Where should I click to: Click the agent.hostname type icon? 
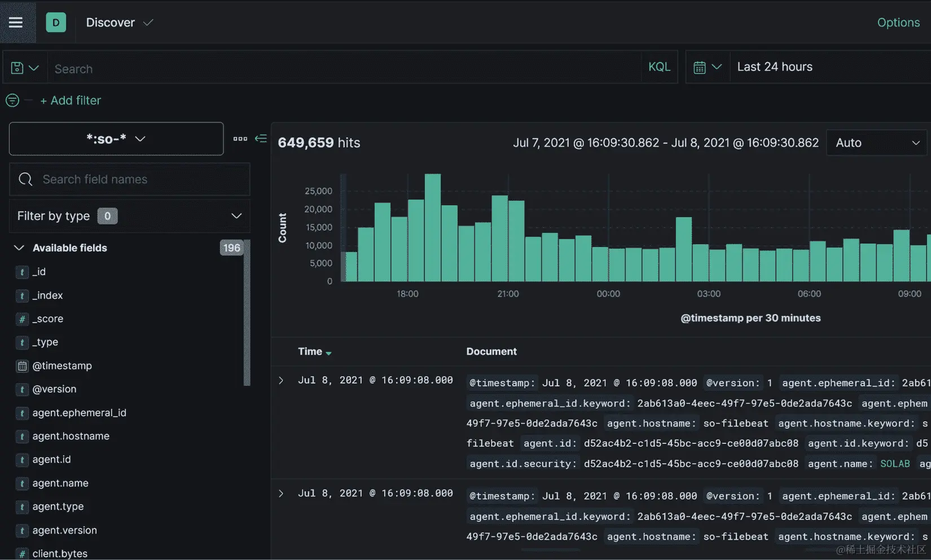(x=21, y=436)
